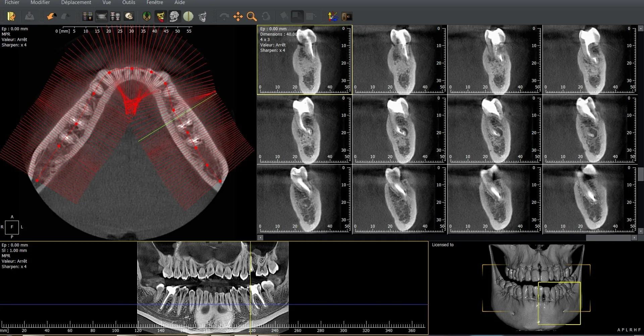Select the panoramic dental arch view icon
The height and width of the screenshot is (336, 644).
[102, 16]
